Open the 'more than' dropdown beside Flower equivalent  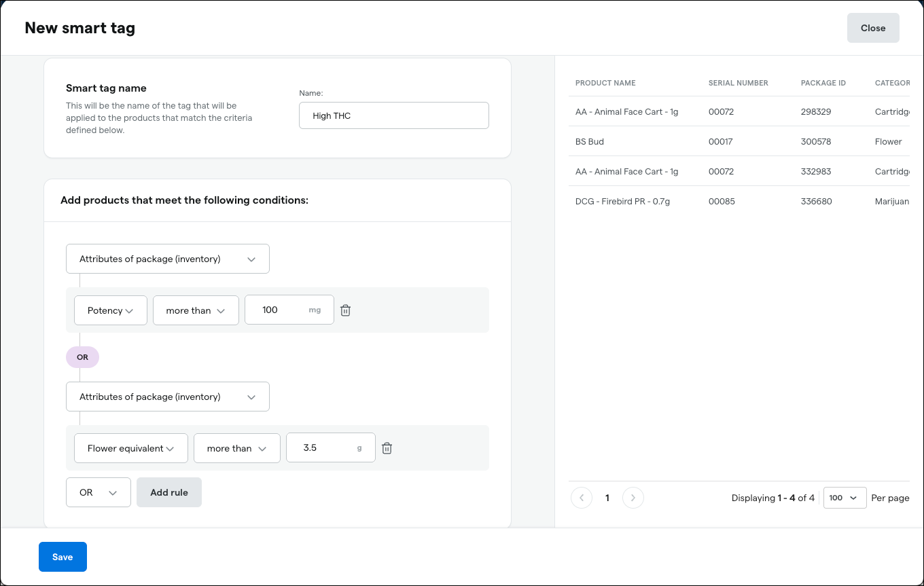tap(236, 447)
